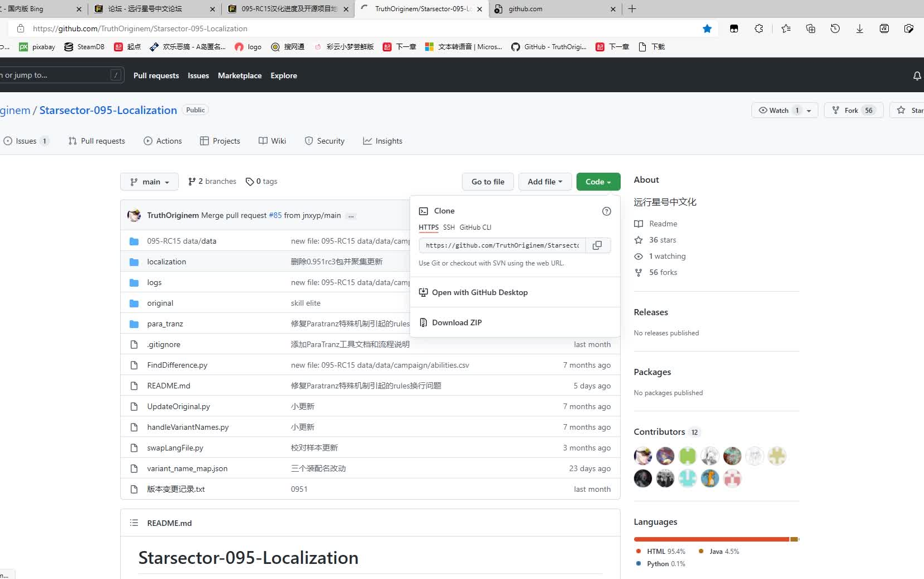Open the Security tab

[x=325, y=141]
